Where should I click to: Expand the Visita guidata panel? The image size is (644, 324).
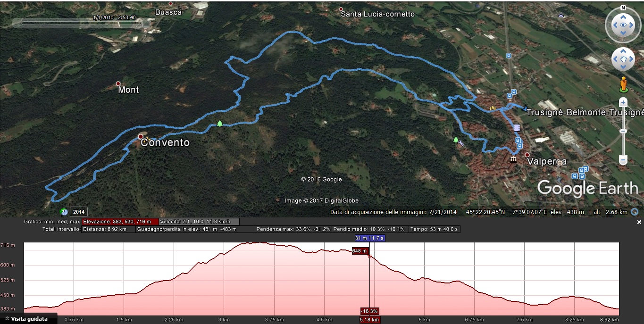tap(29, 319)
